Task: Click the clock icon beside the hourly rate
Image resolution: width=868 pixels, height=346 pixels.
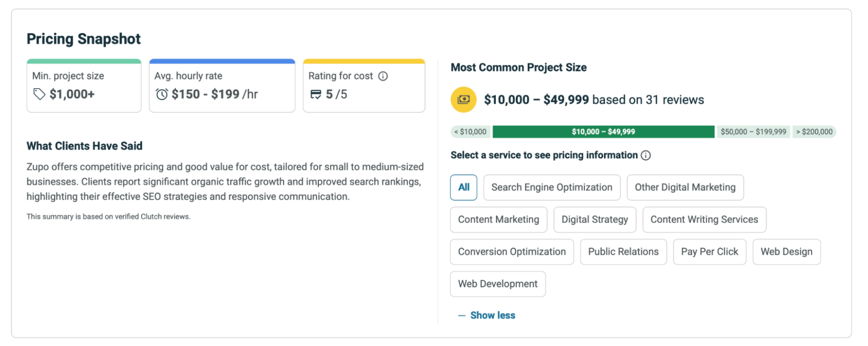Action: (x=161, y=94)
